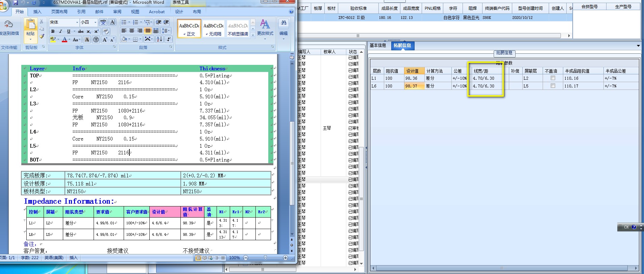The width and height of the screenshot is (644, 274).
Task: Align text right
Action: click(140, 31)
